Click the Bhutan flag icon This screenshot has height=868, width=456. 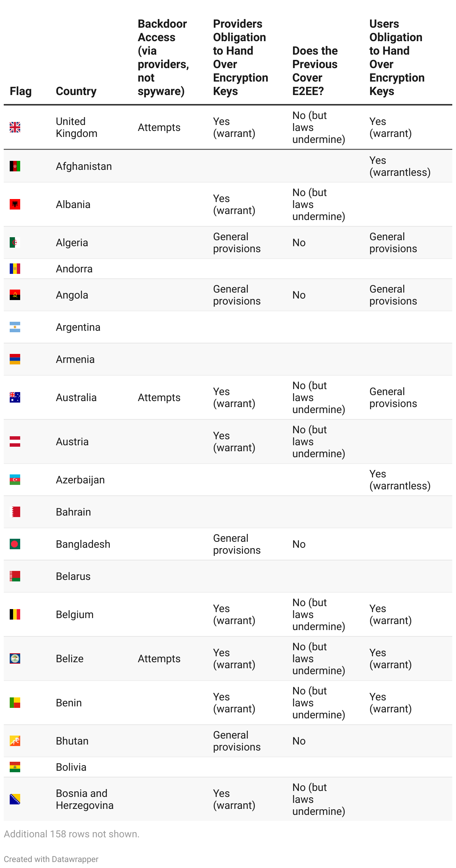[15, 741]
